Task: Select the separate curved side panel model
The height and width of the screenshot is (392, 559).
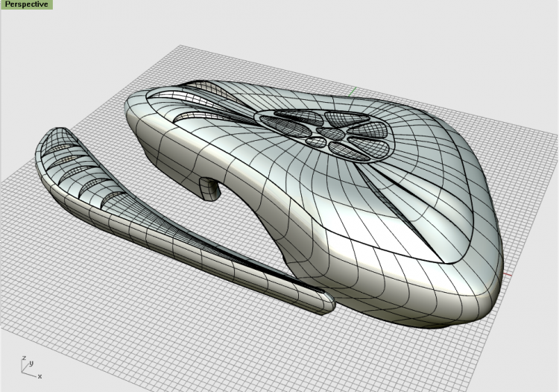Action: click(x=185, y=221)
